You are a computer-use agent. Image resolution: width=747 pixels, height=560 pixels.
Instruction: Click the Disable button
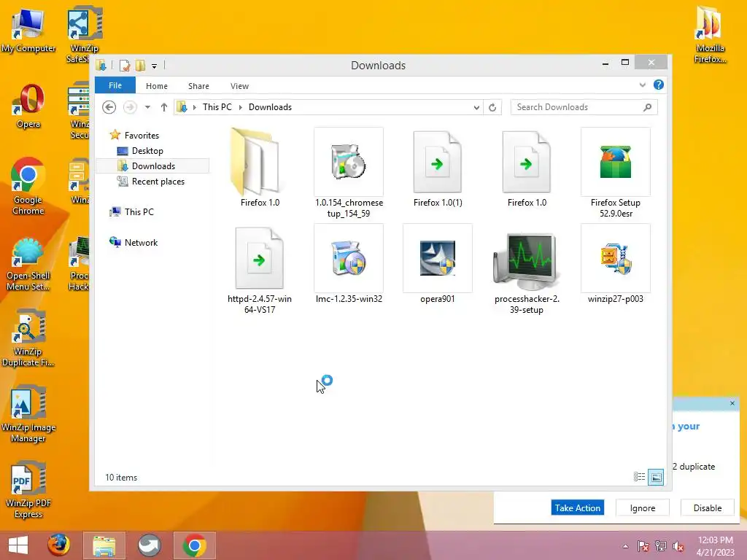pyautogui.click(x=707, y=507)
